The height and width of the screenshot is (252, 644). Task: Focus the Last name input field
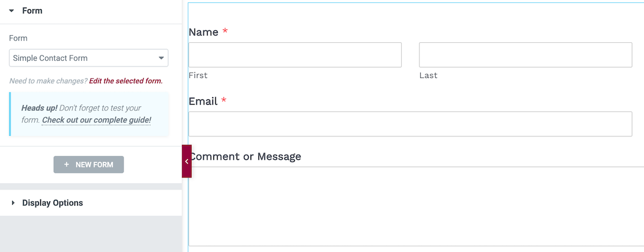(525, 55)
